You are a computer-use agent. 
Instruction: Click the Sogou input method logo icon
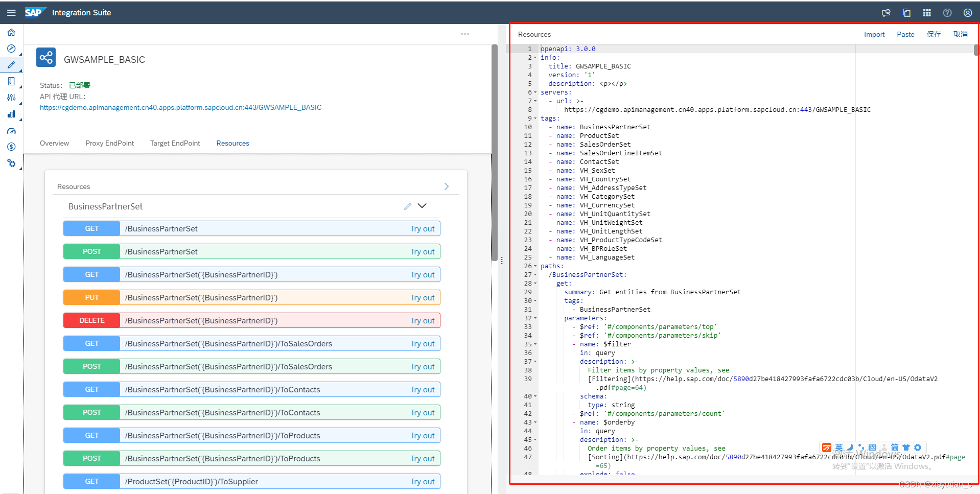(827, 448)
